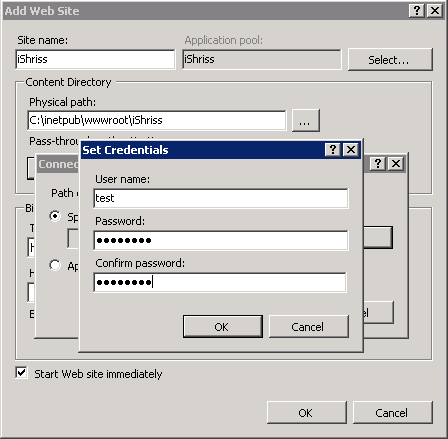Select the Specific user radio button
This screenshot has width=448, height=439.
(x=55, y=216)
